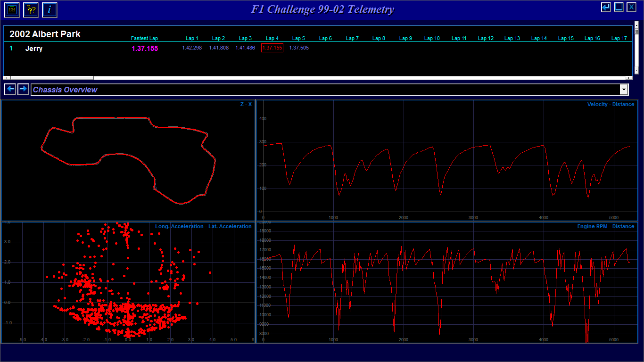Click the Lap 8 column header
The image size is (644, 362).
click(x=379, y=39)
